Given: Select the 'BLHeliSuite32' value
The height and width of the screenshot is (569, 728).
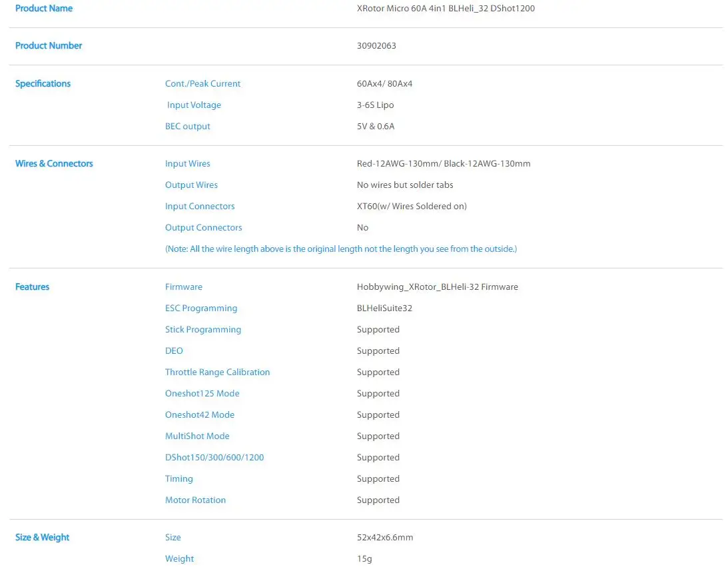Looking at the screenshot, I should (x=384, y=308).
